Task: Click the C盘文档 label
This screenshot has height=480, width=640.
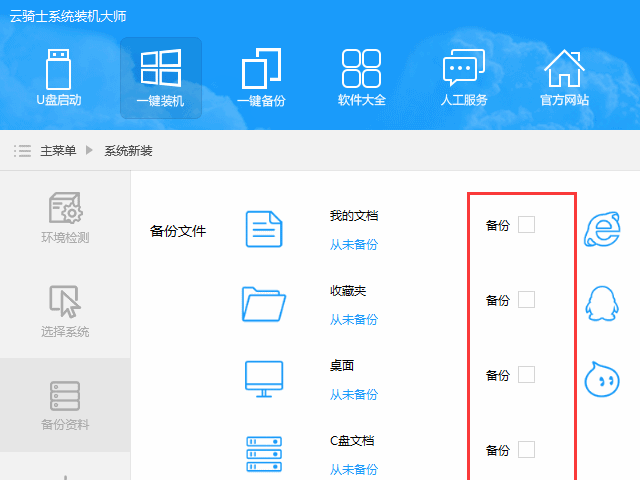Action: 352,440
